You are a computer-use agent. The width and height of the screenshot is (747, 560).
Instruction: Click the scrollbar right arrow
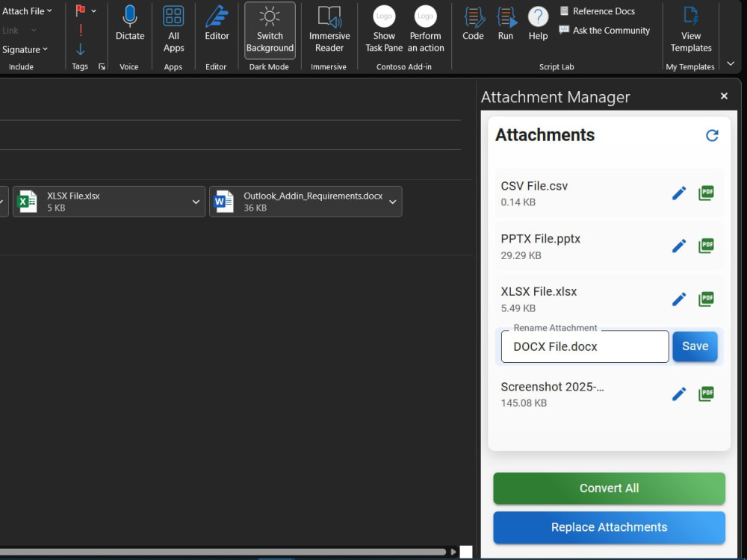[x=453, y=552]
